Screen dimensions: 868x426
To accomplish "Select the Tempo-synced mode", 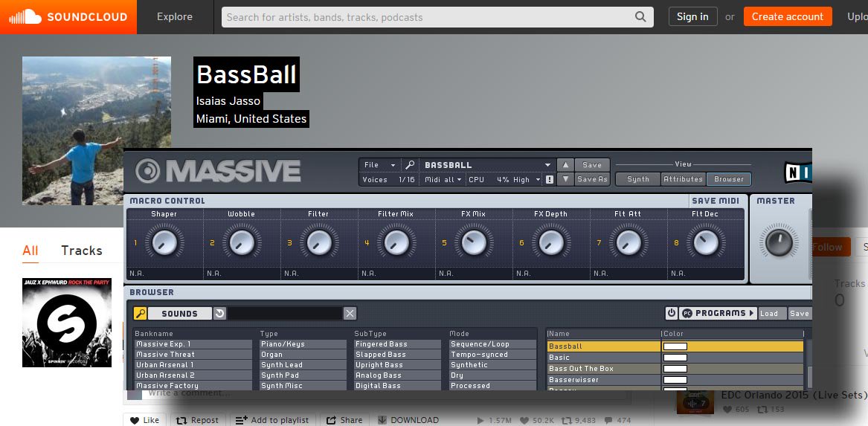I will coord(493,355).
